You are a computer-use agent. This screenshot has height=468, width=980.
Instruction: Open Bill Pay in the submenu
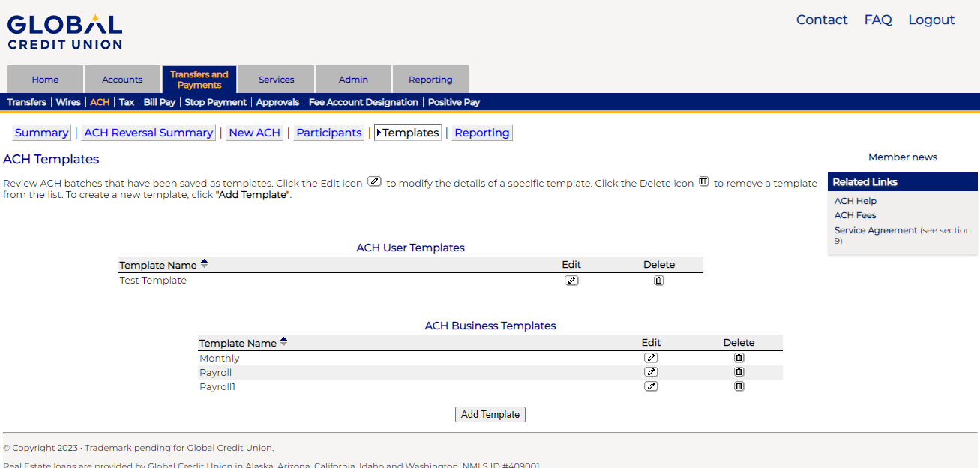click(x=160, y=102)
